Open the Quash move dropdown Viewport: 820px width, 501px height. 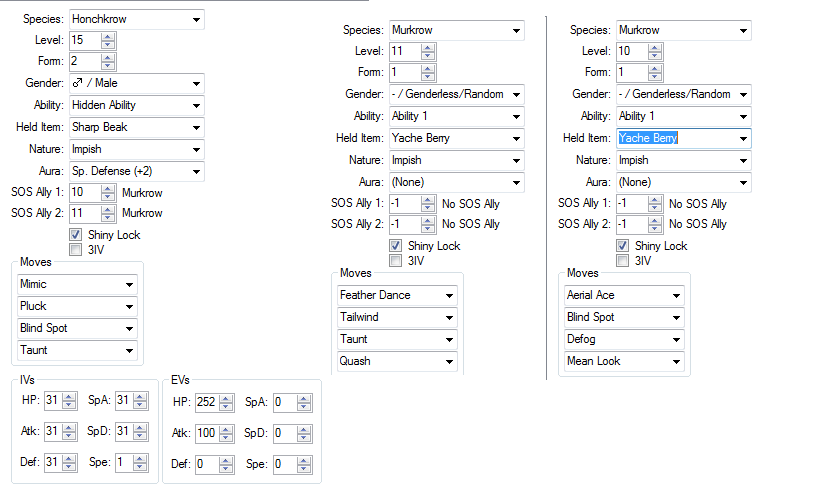[449, 361]
